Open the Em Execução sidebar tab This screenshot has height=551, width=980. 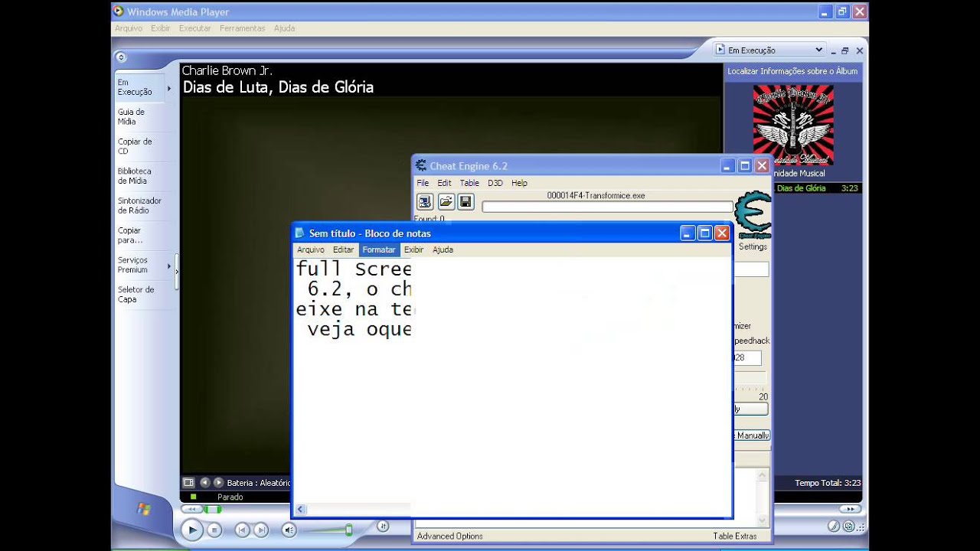click(140, 87)
